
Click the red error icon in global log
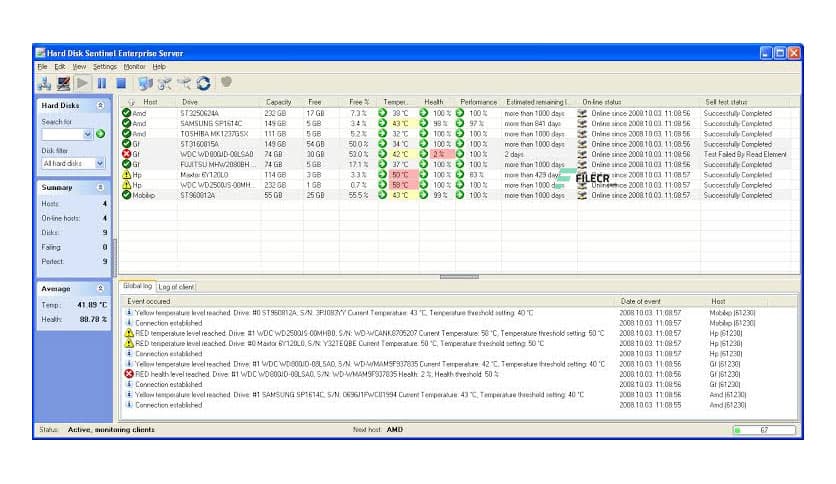point(128,374)
